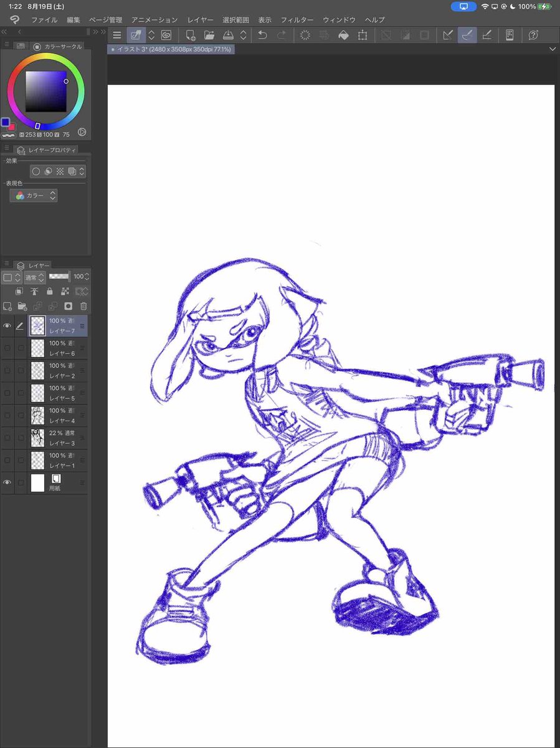Redo the undone action
The image size is (560, 748).
(x=281, y=36)
